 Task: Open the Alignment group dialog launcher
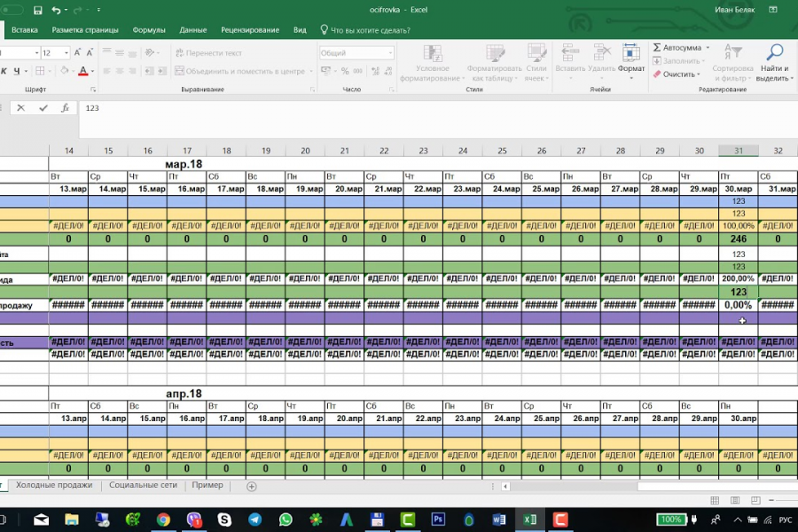pos(312,90)
